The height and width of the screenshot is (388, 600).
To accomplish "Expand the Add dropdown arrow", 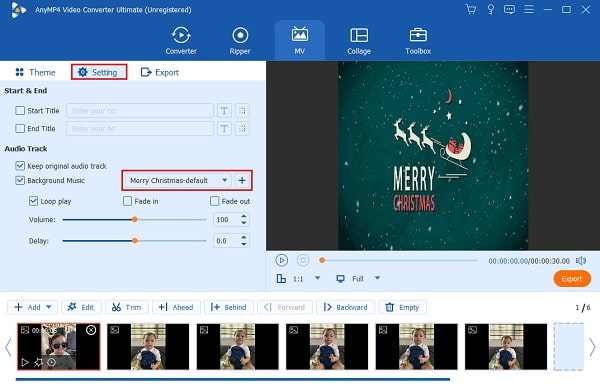I will coord(49,307).
